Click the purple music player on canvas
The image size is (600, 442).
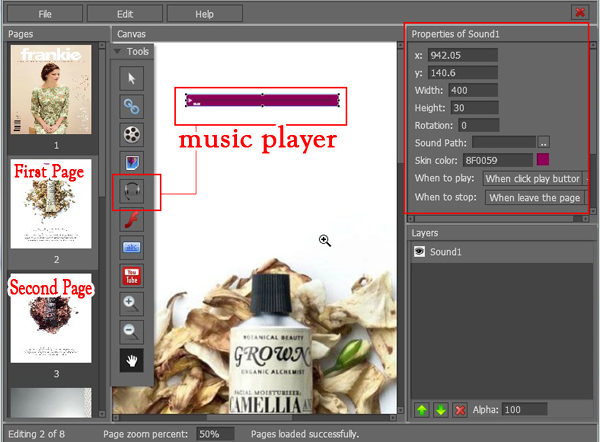point(262,100)
